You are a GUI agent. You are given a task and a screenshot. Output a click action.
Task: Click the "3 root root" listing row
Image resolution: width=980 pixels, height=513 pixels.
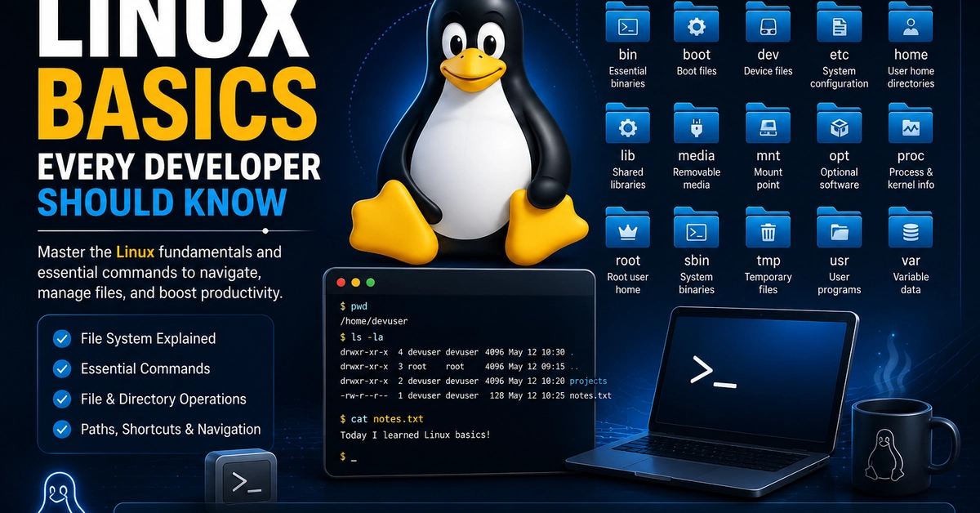459,366
